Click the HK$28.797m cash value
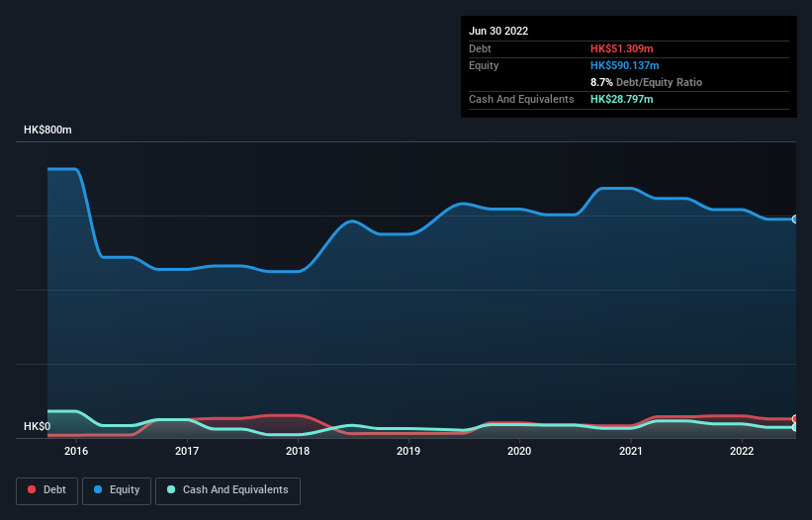This screenshot has width=812, height=520. 621,99
